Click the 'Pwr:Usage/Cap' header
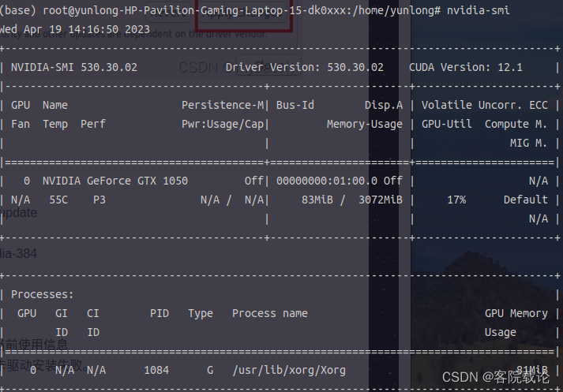Viewport: 563px width, 392px height. [x=223, y=124]
